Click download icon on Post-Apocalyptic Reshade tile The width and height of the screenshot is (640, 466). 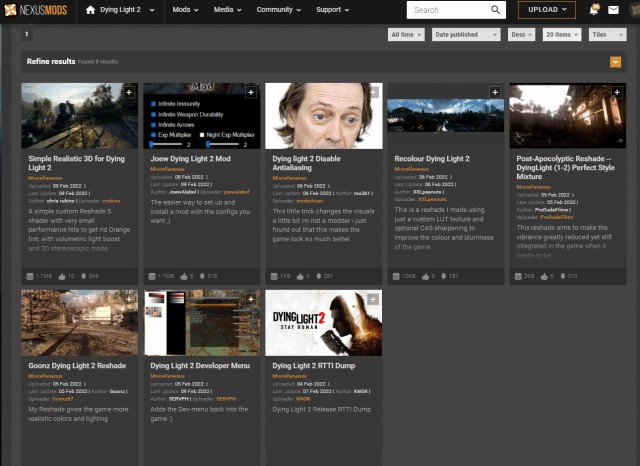point(563,276)
